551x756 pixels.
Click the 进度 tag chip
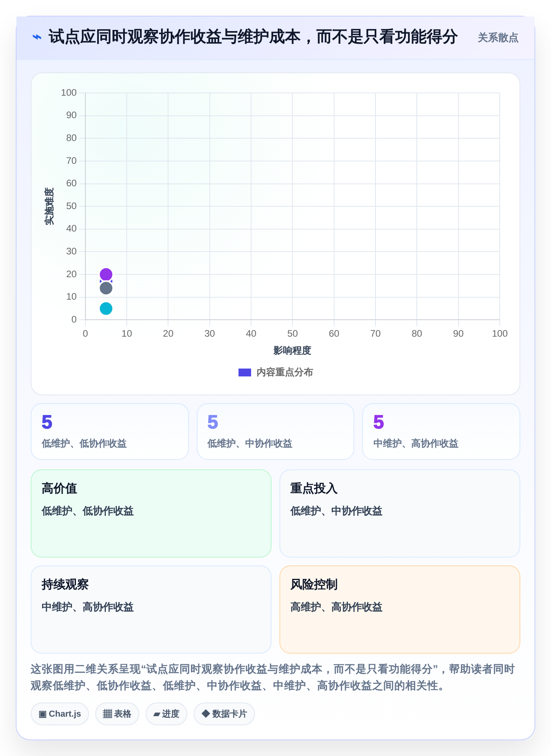tap(166, 714)
